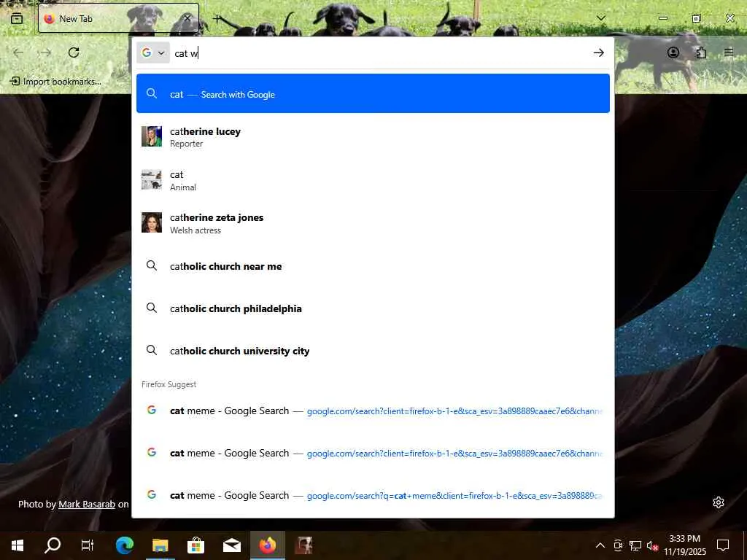The height and width of the screenshot is (560, 747).
Task: Open the Mail app from the taskbar
Action: click(231, 545)
